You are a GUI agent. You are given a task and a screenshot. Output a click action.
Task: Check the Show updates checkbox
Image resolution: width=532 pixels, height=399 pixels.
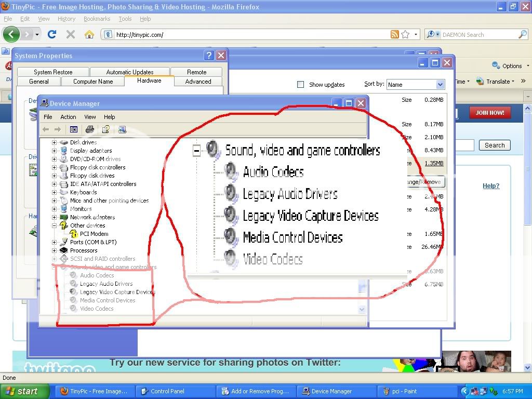[x=300, y=85]
